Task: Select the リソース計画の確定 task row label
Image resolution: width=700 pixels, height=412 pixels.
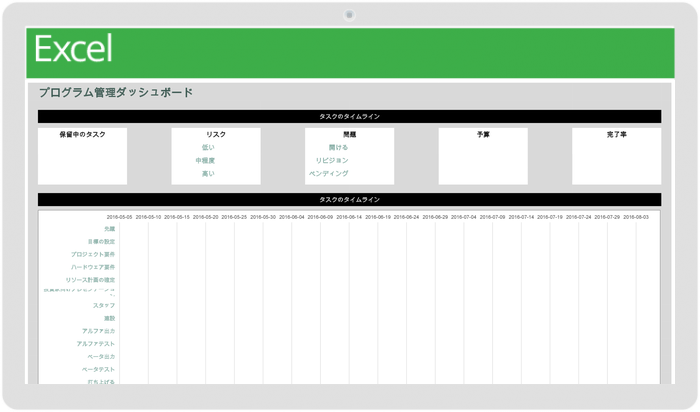Action: (x=90, y=280)
